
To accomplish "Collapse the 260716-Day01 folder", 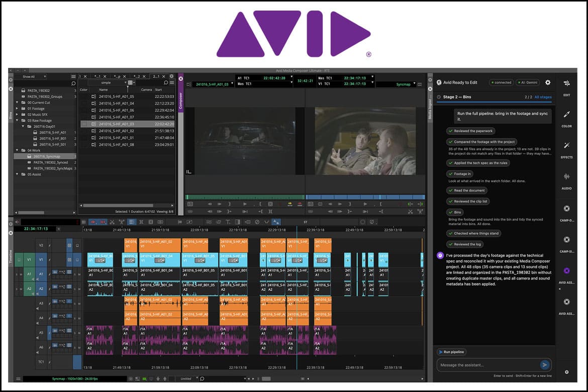I will (x=23, y=127).
